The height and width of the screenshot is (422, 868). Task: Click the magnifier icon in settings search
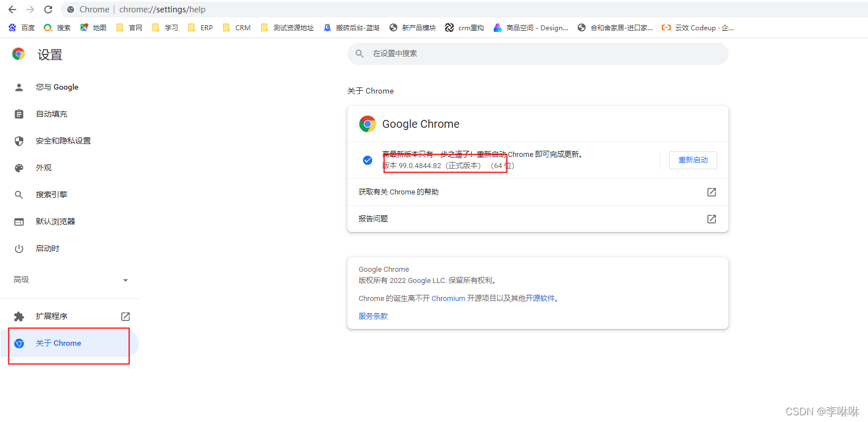[x=360, y=54]
